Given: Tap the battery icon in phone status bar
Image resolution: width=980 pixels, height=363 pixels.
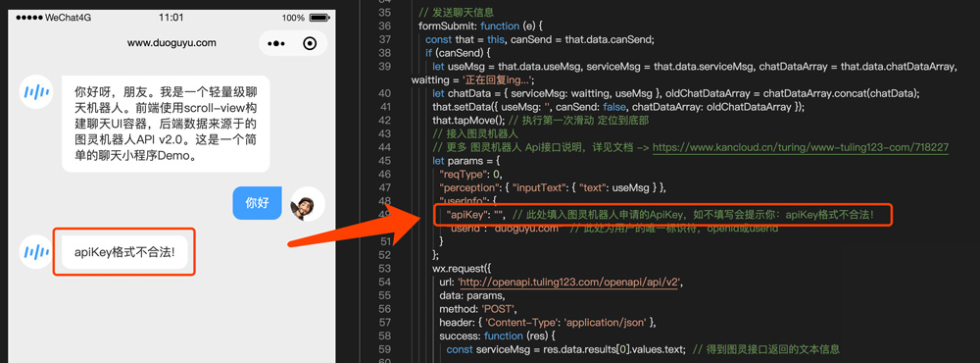Looking at the screenshot, I should coord(319,18).
